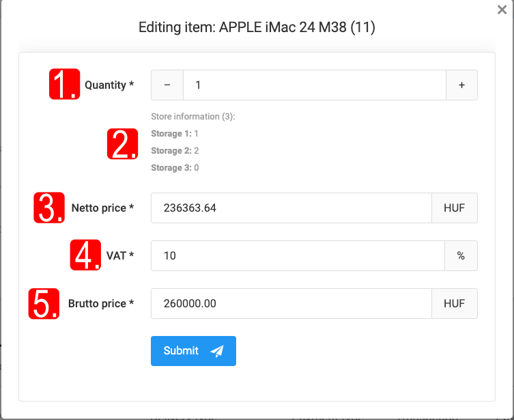
Task: Click the 'Brutto price *' label
Action: tap(101, 304)
